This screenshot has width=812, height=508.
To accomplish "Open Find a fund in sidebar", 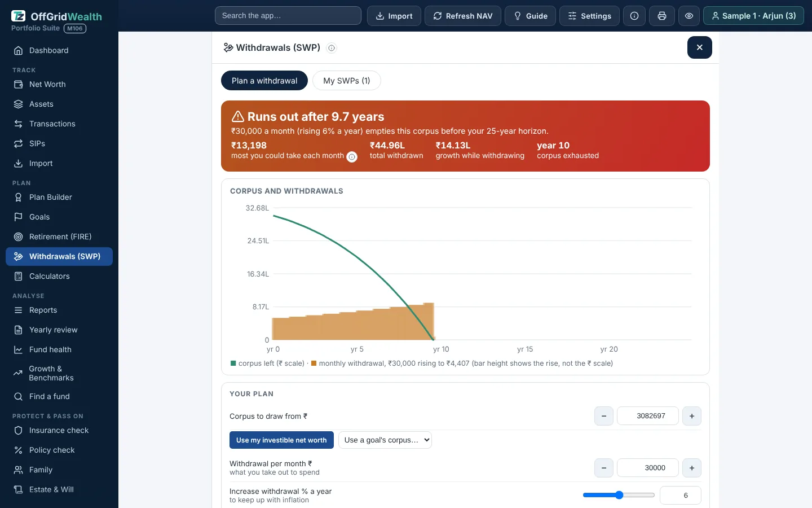I will pyautogui.click(x=59, y=396).
